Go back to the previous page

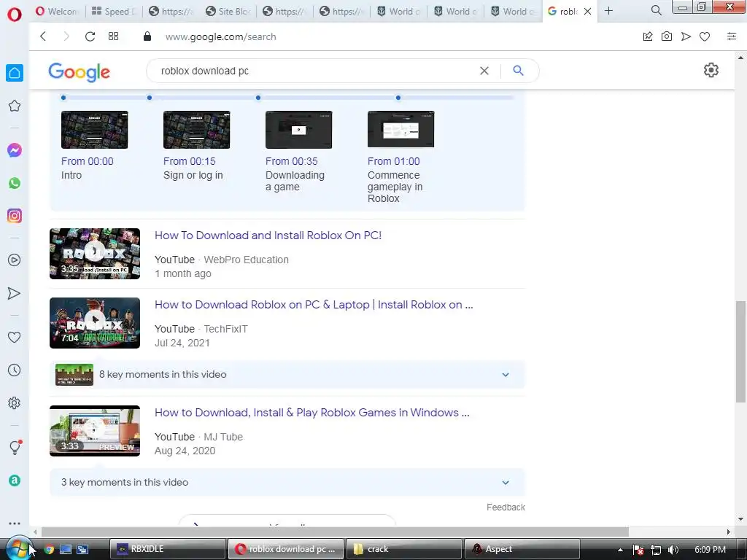[x=43, y=36]
